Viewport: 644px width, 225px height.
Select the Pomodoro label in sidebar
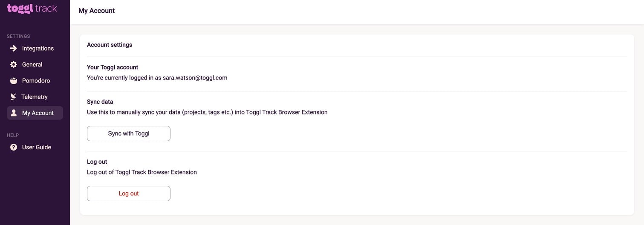coord(36,81)
